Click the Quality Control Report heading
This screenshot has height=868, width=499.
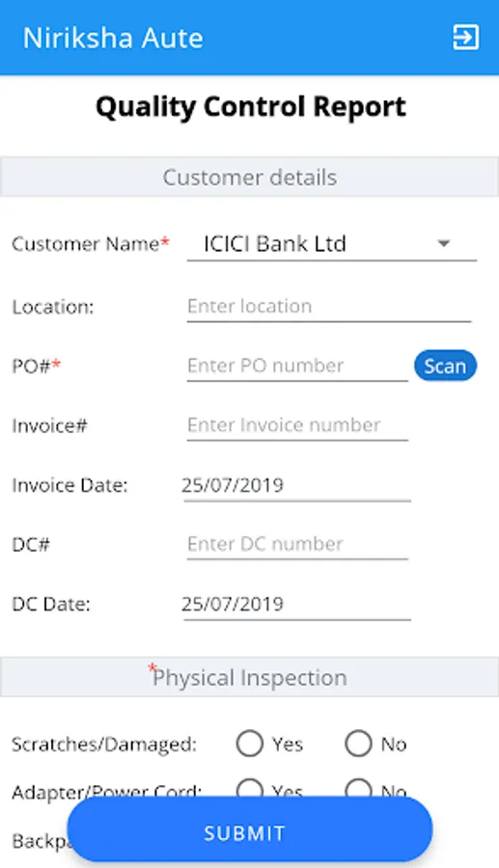click(x=250, y=107)
